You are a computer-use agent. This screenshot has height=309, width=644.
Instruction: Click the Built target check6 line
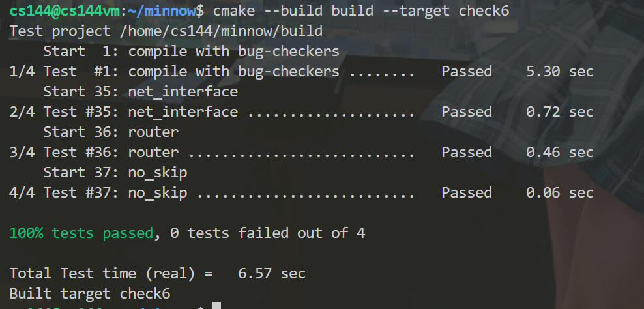89,293
